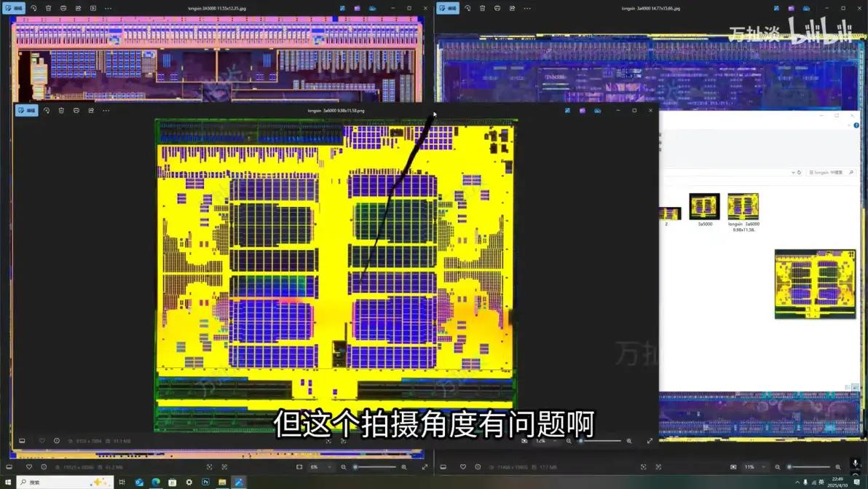Open Settings gear from taskbar

189,482
